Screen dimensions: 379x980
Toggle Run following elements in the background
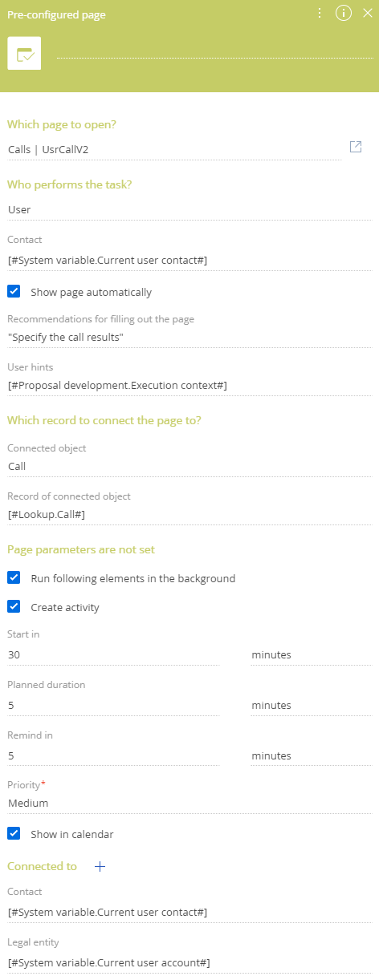click(14, 578)
